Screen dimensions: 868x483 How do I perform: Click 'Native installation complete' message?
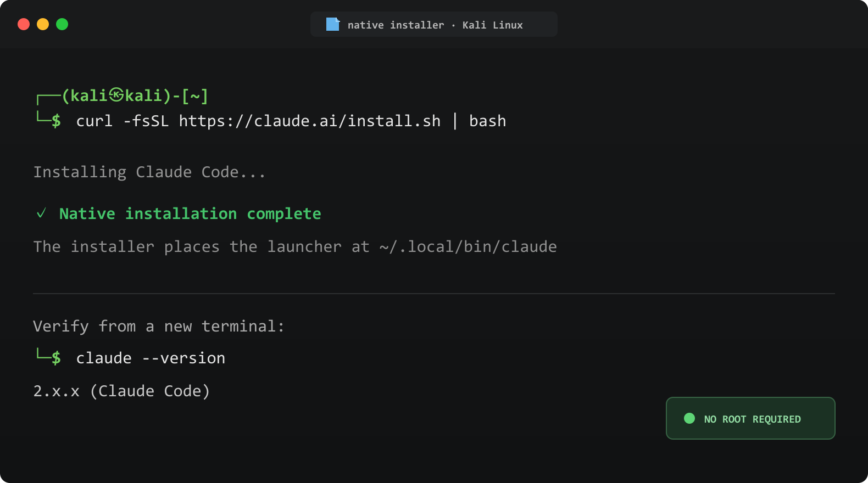190,214
